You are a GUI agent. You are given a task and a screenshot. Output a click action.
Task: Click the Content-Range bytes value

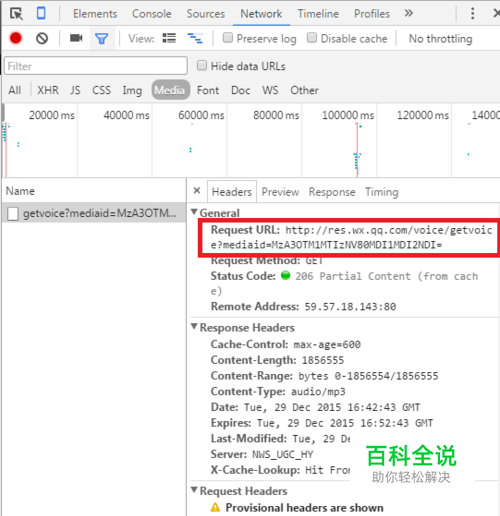pyautogui.click(x=368, y=376)
